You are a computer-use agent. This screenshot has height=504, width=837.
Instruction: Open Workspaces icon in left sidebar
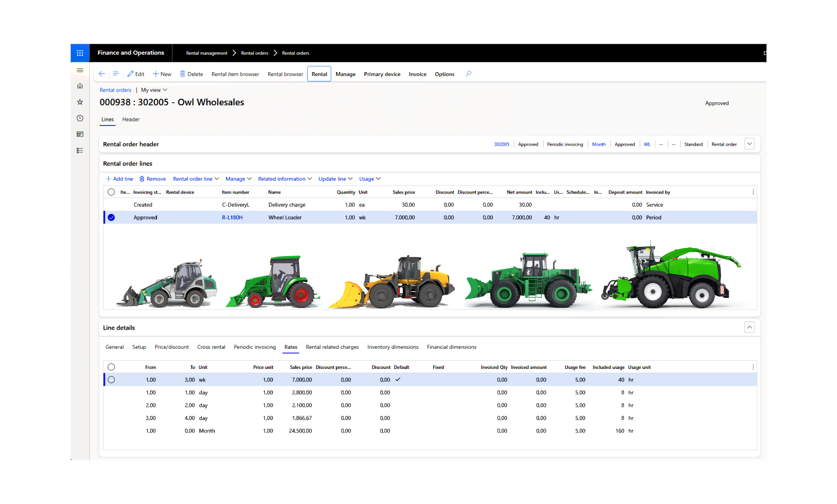click(x=80, y=135)
